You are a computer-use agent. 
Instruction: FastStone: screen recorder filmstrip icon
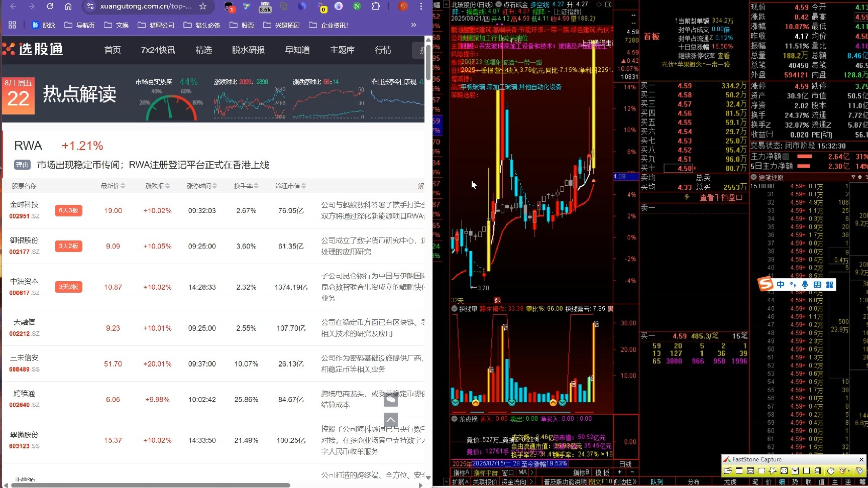pyautogui.click(x=817, y=470)
